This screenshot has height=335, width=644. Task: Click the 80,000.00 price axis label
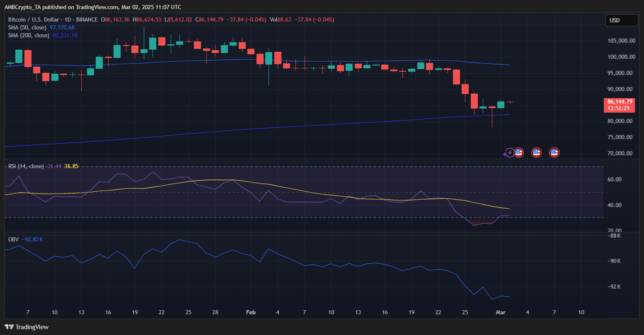(x=621, y=121)
